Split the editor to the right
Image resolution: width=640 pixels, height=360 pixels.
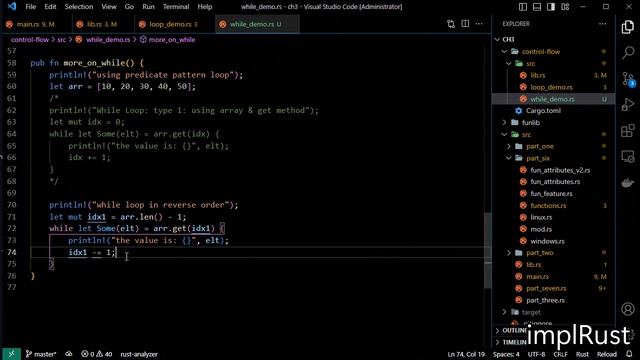[465, 24]
